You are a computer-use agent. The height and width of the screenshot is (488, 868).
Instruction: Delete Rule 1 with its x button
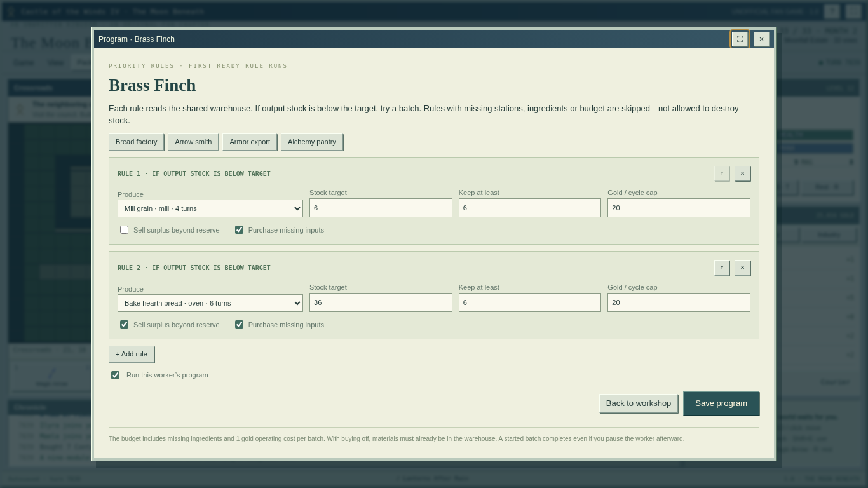(x=742, y=173)
